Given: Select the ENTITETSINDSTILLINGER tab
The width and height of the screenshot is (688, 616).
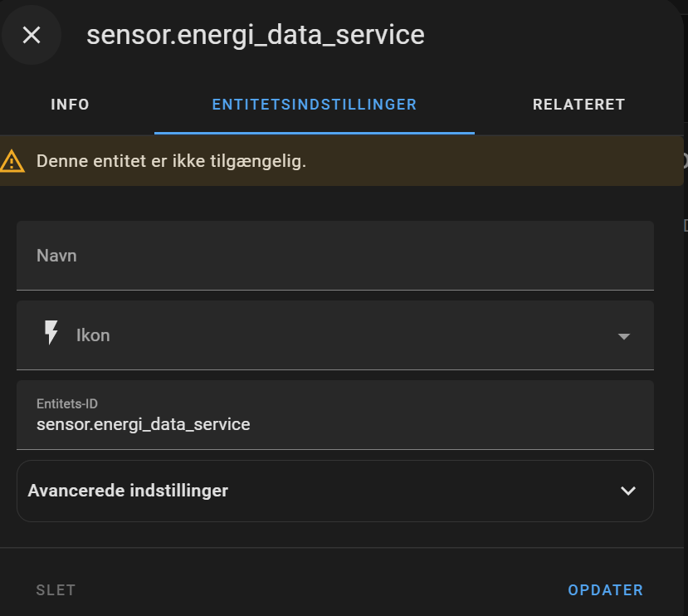Looking at the screenshot, I should coord(314,105).
